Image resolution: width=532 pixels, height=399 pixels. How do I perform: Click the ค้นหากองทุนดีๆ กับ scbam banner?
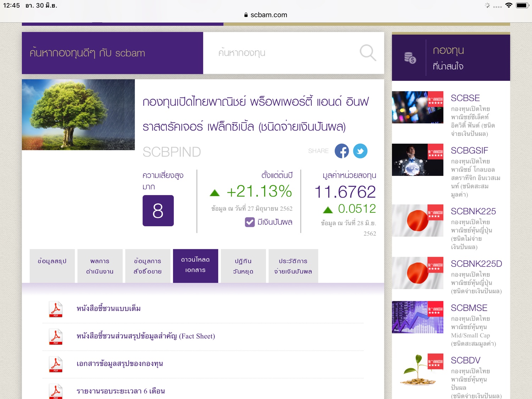pyautogui.click(x=112, y=53)
